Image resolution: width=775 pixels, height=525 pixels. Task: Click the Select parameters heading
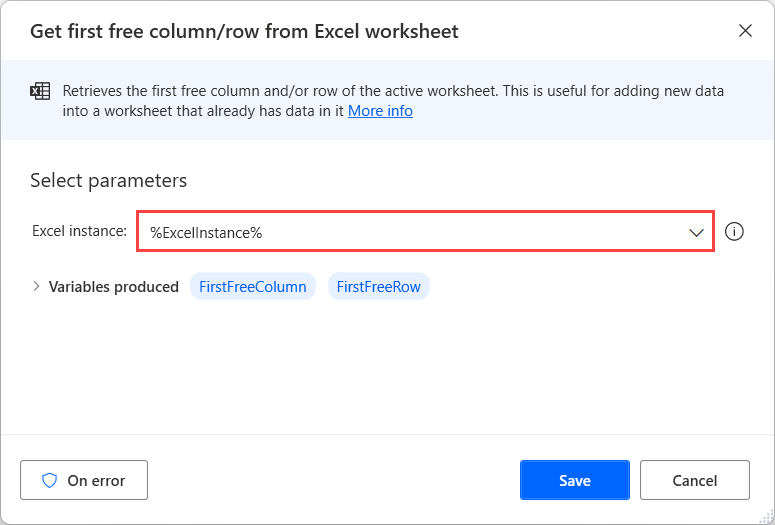click(109, 181)
